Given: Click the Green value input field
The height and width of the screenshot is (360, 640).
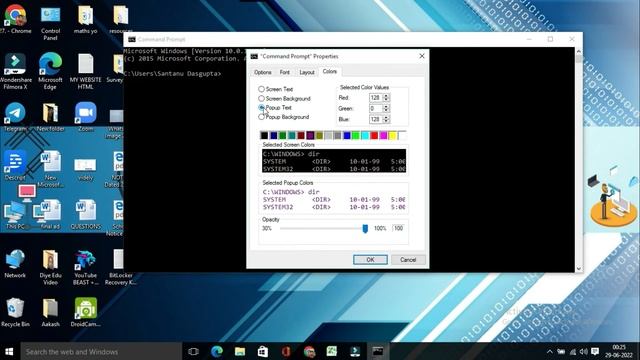Looking at the screenshot, I should point(376,109).
